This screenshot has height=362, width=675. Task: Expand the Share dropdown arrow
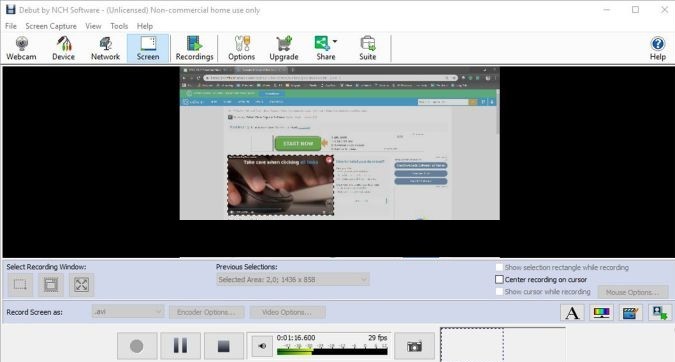click(x=335, y=41)
